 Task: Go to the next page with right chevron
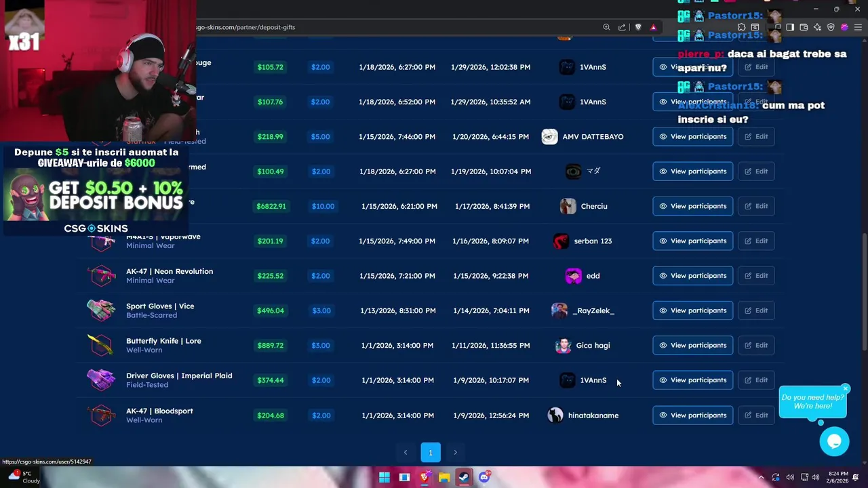point(455,452)
